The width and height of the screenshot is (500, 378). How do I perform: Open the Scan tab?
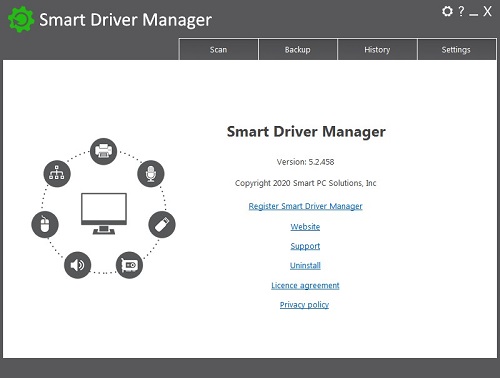point(219,49)
